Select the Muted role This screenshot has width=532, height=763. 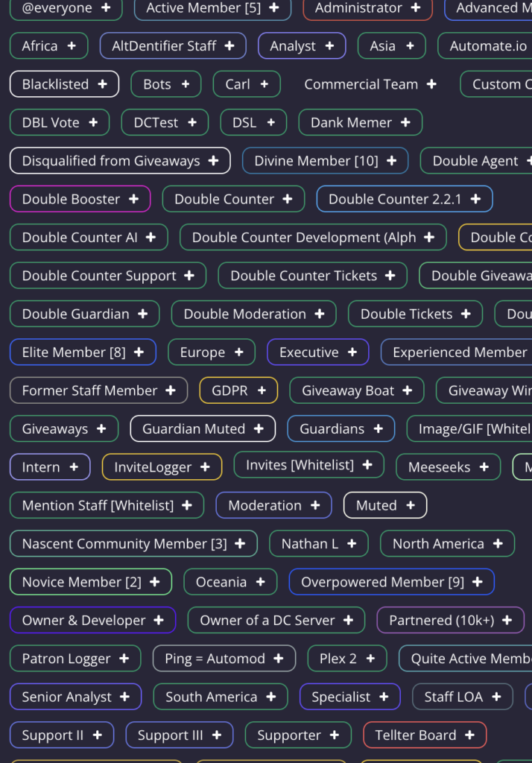[x=384, y=505]
